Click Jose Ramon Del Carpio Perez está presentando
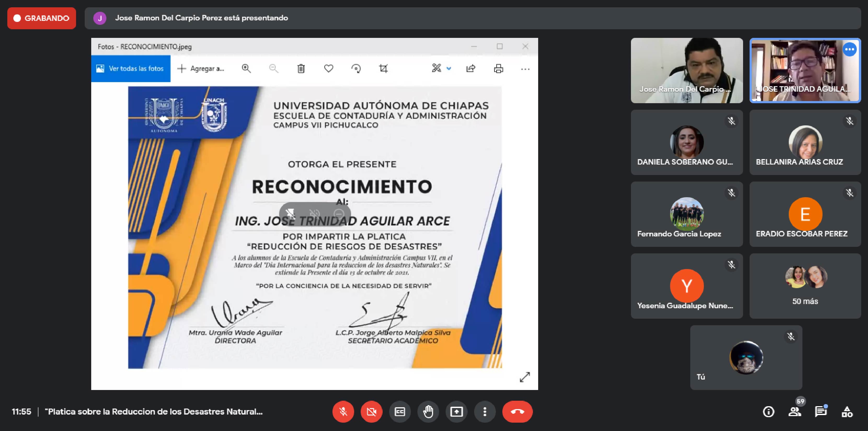This screenshot has width=868, height=431. [x=202, y=18]
